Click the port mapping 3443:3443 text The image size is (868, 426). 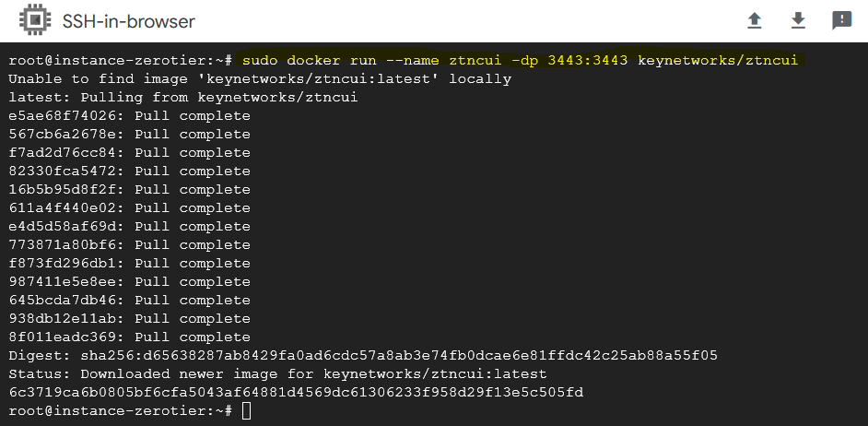(x=587, y=60)
